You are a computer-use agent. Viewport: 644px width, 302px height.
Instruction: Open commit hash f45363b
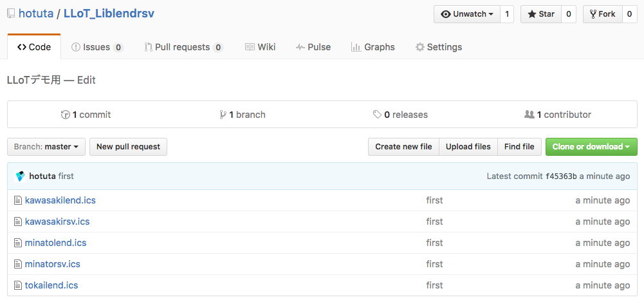561,176
